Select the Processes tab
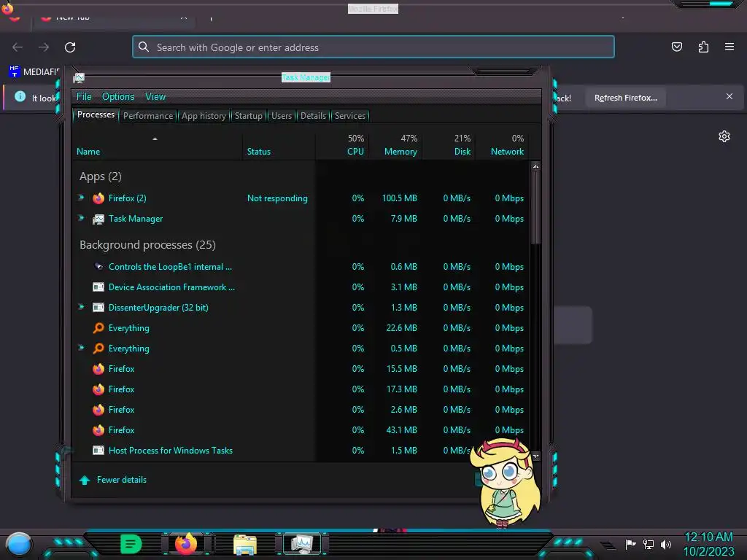747x560 pixels. [96, 114]
